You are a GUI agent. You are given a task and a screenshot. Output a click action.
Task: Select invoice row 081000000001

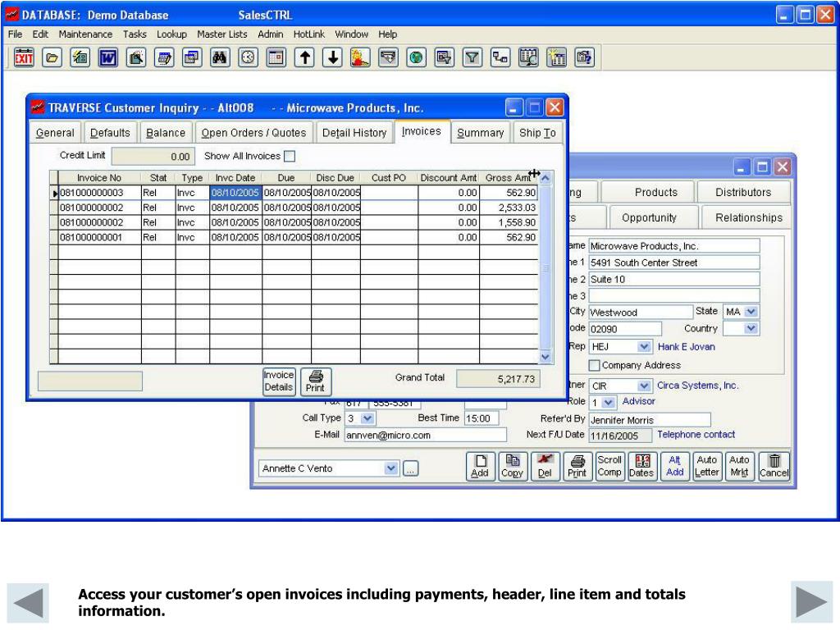point(294,237)
